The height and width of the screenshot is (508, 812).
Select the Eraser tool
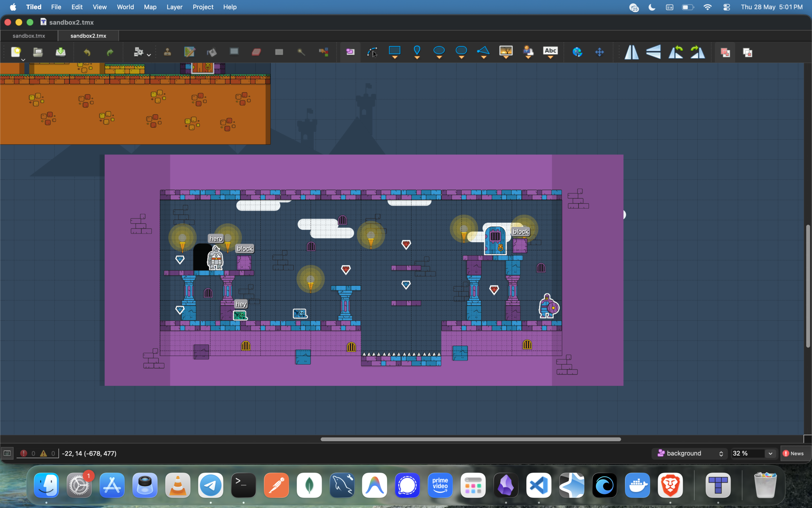pos(256,52)
